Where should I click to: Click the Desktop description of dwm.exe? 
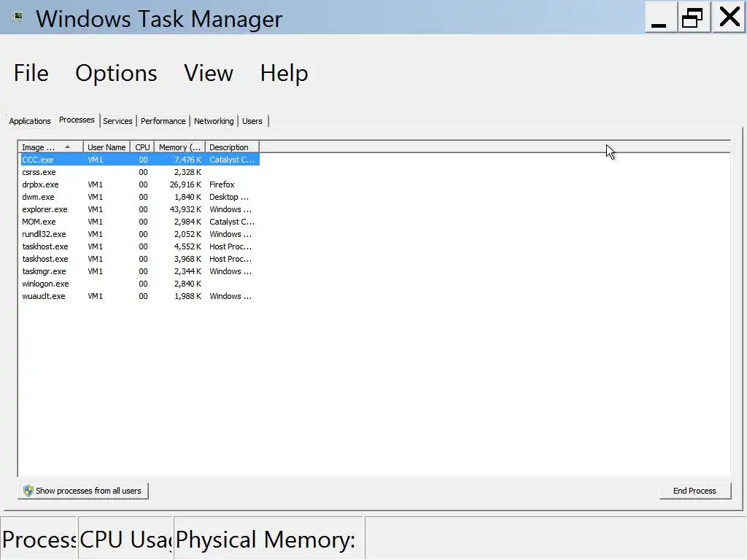coord(228,197)
